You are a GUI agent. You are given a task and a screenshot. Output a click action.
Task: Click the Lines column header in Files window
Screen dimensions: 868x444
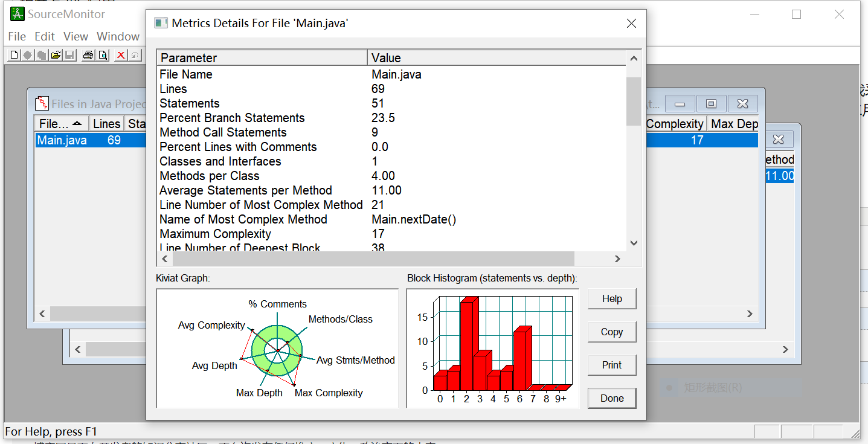107,124
